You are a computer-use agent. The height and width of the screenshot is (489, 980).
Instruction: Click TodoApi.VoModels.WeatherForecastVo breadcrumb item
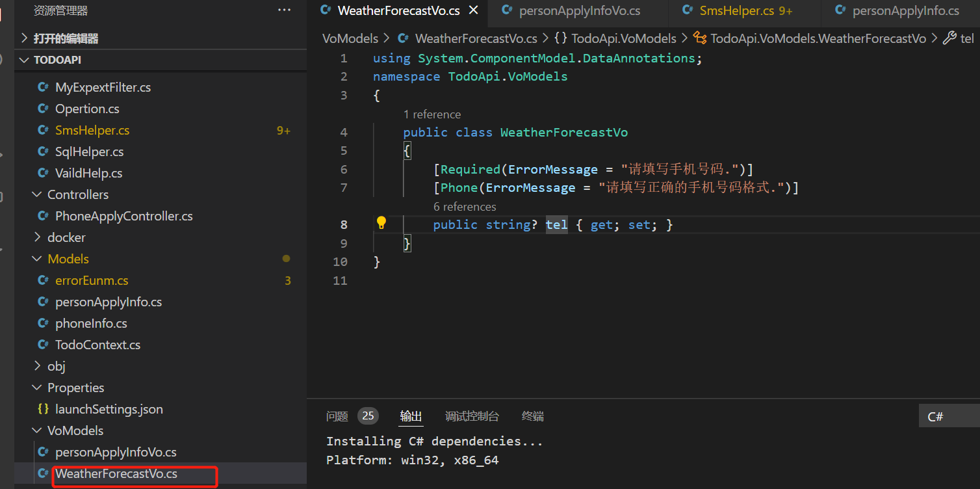pos(818,38)
